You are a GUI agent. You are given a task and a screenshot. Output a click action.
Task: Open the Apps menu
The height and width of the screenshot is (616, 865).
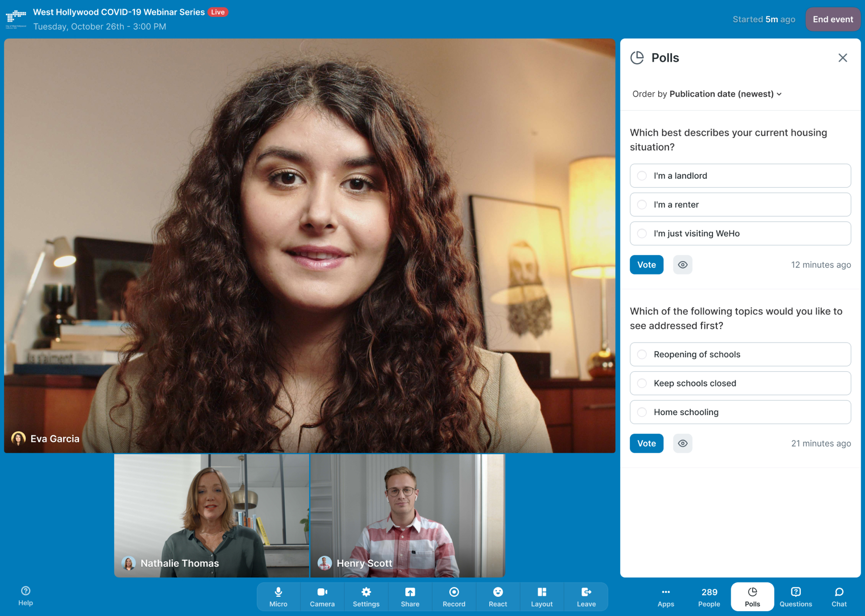[666, 597]
